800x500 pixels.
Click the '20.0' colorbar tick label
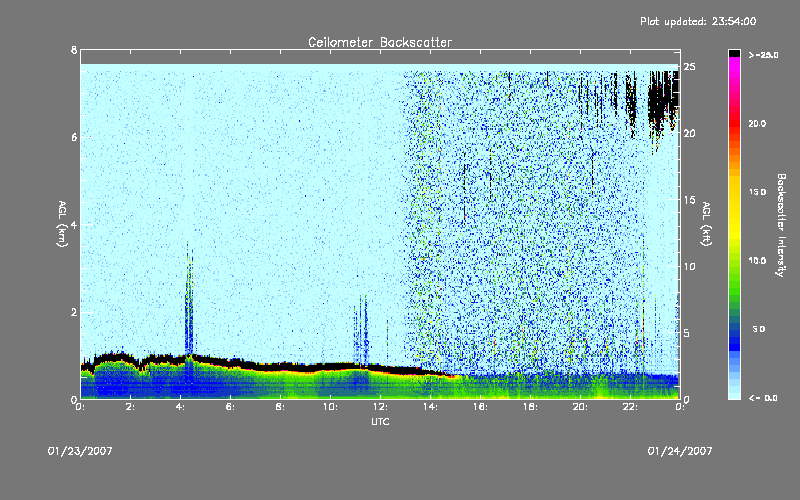pyautogui.click(x=757, y=124)
